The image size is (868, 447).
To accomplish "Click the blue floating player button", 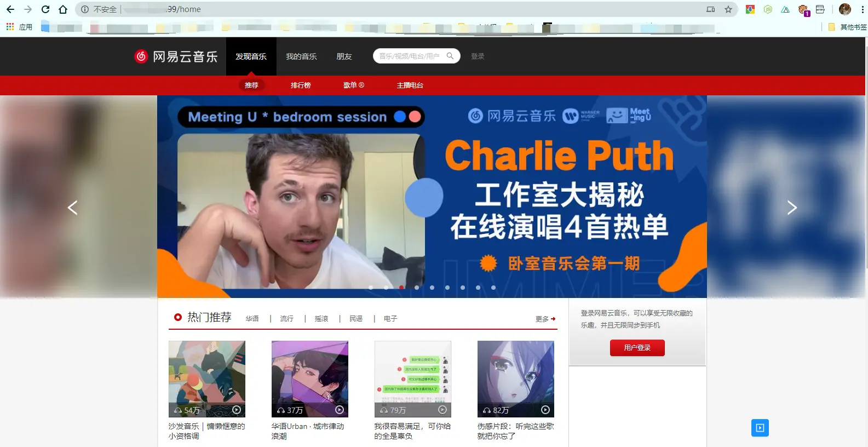I will click(760, 428).
